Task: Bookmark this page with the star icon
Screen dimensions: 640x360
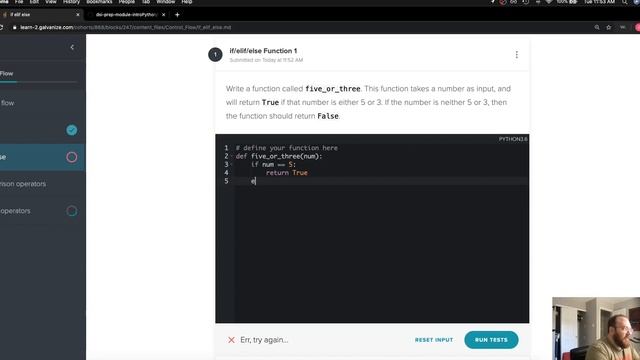Action: (x=609, y=27)
